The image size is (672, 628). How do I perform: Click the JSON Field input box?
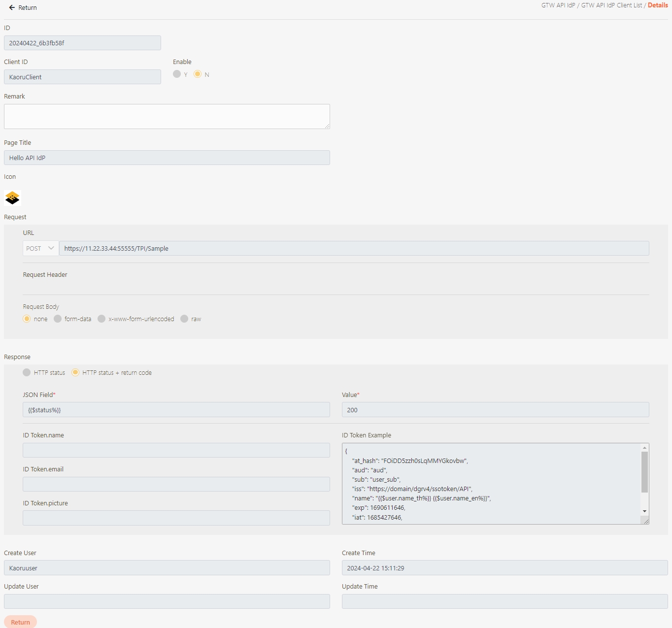click(x=176, y=410)
